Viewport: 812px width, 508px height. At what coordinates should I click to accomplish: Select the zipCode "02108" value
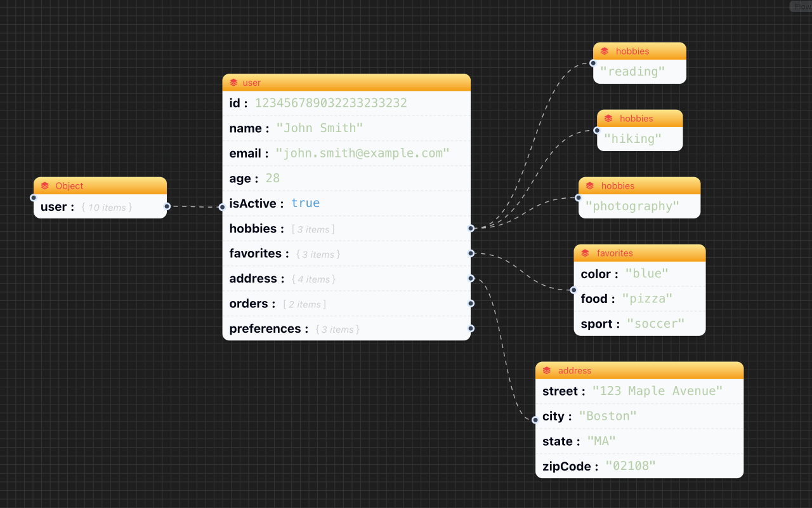pos(630,466)
